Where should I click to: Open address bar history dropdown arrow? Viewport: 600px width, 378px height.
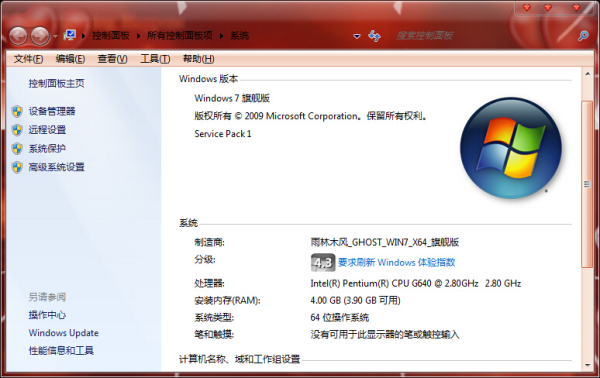(357, 36)
